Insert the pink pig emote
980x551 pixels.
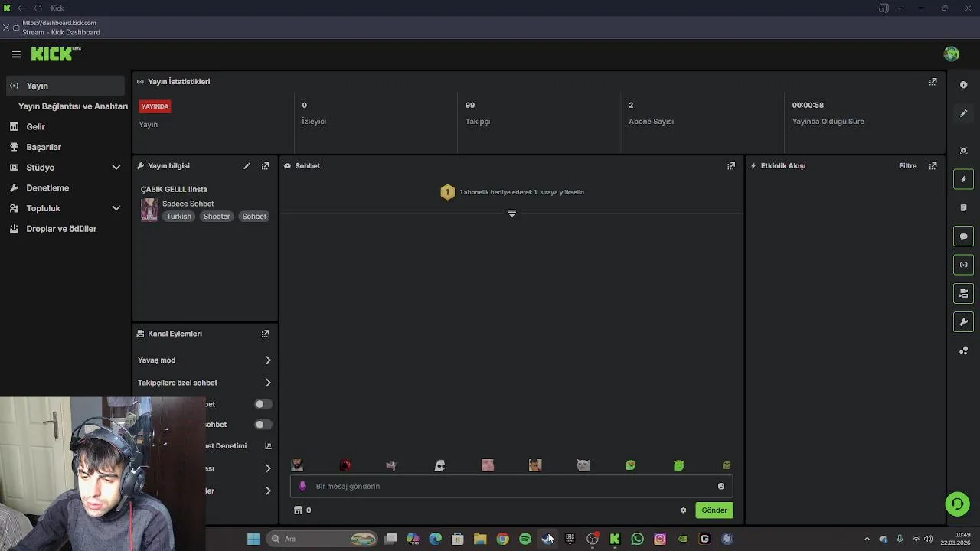pos(488,465)
